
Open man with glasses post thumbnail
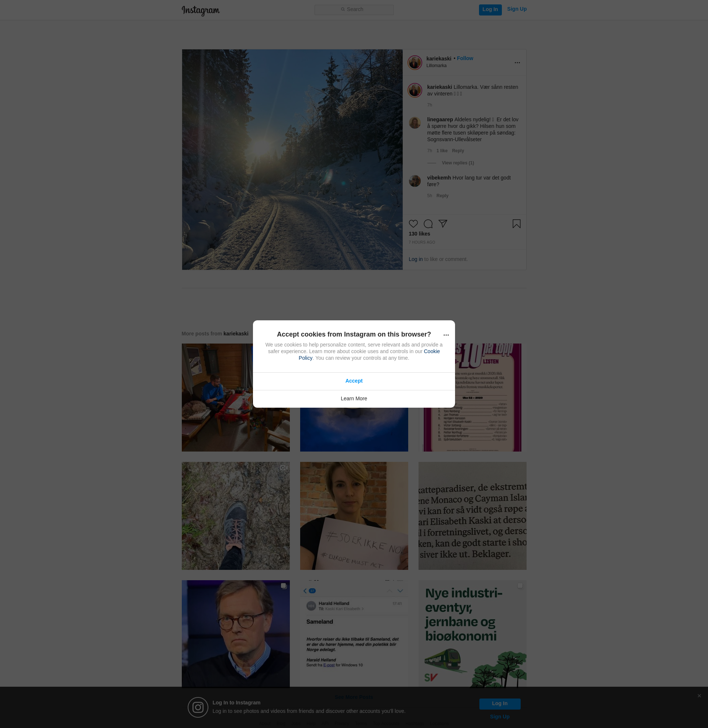click(x=235, y=634)
